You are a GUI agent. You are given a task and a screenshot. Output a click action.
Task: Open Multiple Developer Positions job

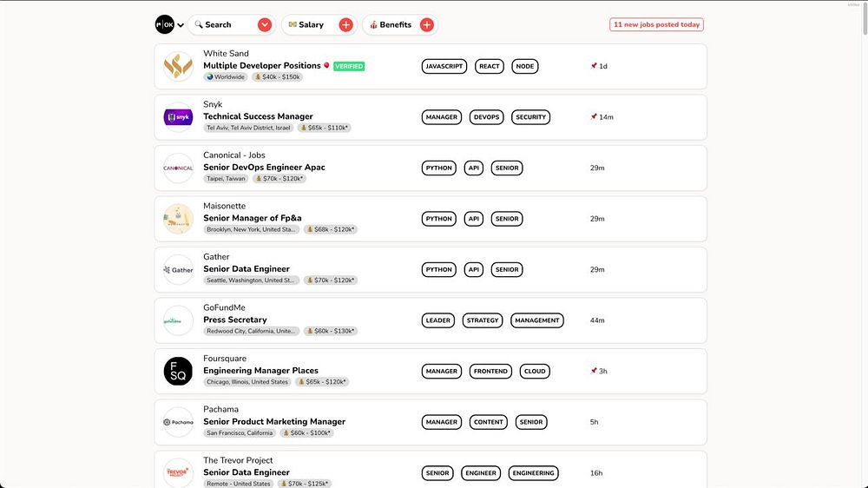(262, 65)
